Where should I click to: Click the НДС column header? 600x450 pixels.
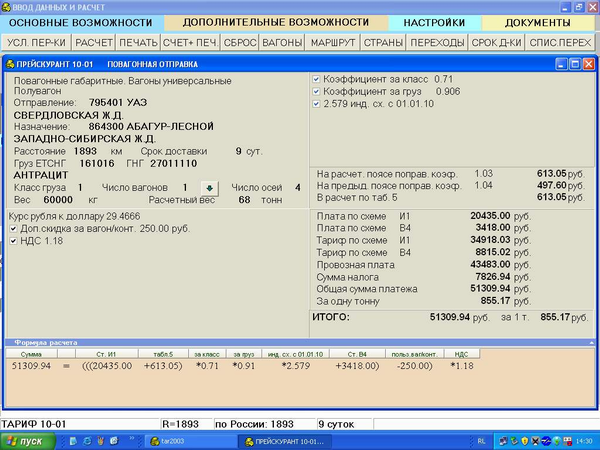(461, 354)
